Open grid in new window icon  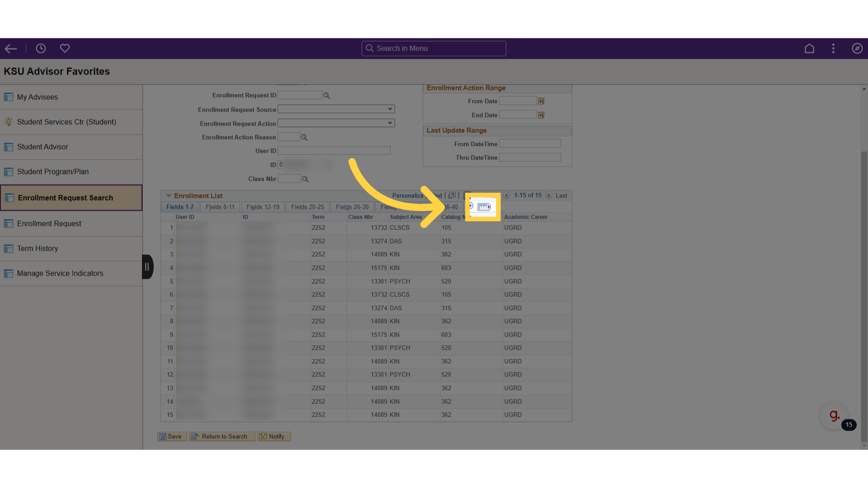pyautogui.click(x=452, y=196)
